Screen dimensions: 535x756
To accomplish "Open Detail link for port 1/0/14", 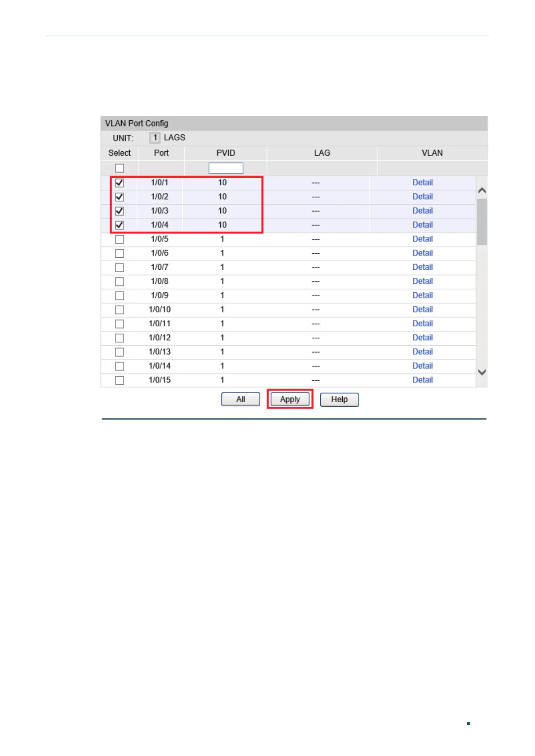I will click(423, 366).
